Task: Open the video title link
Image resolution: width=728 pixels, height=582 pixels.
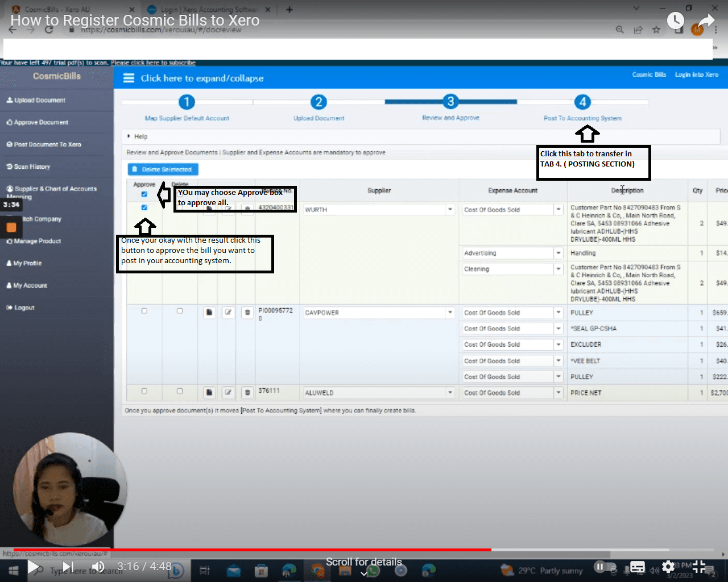Action: (x=135, y=20)
